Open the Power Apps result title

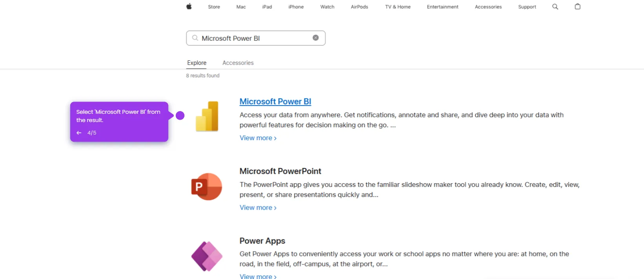coord(262,241)
